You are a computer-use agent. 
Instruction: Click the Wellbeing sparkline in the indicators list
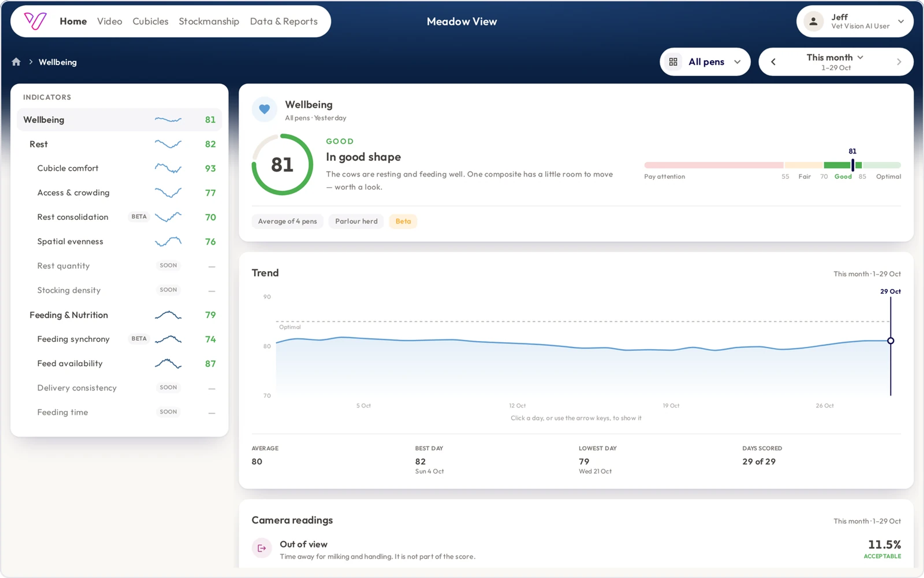click(x=168, y=120)
